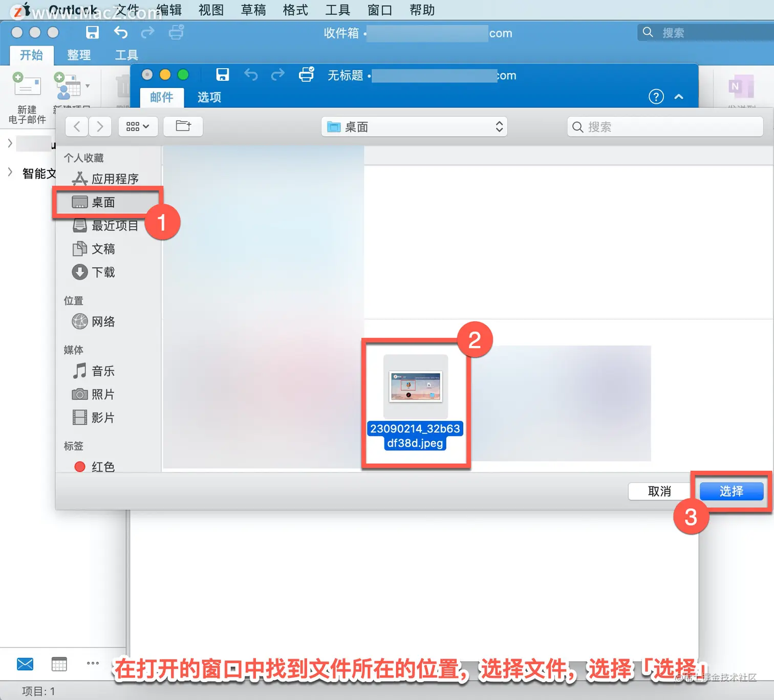Click the printer icon in the untitled message window
Image resolution: width=774 pixels, height=700 pixels.
click(306, 75)
